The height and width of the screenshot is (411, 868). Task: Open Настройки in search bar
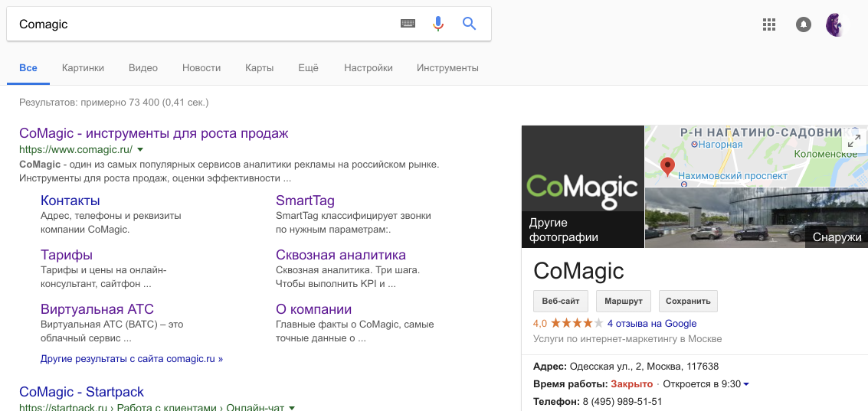(368, 68)
